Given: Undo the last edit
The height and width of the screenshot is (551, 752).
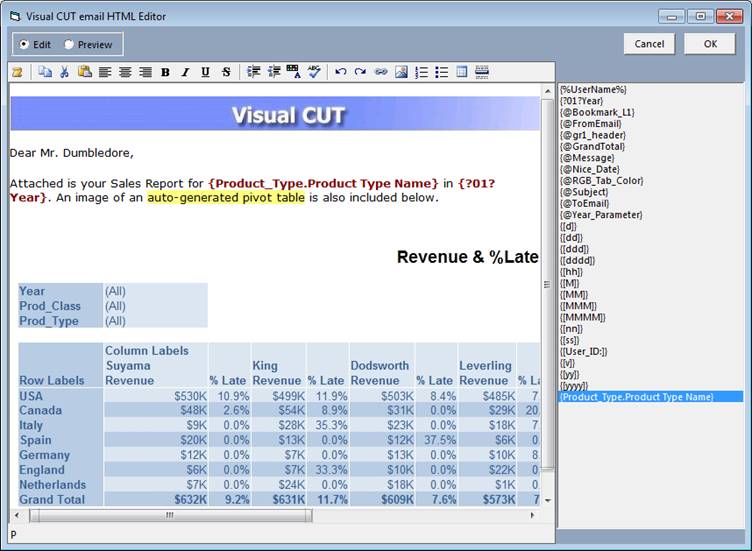Looking at the screenshot, I should coord(341,72).
